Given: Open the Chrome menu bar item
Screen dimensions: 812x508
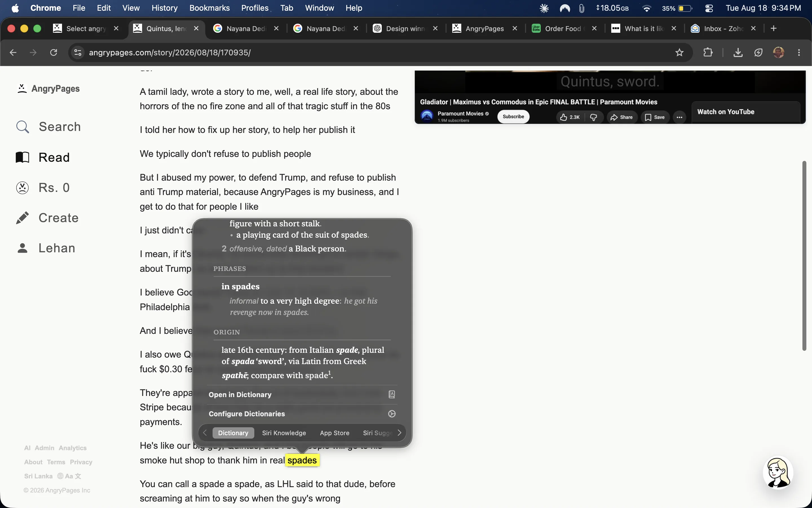Looking at the screenshot, I should click(46, 8).
